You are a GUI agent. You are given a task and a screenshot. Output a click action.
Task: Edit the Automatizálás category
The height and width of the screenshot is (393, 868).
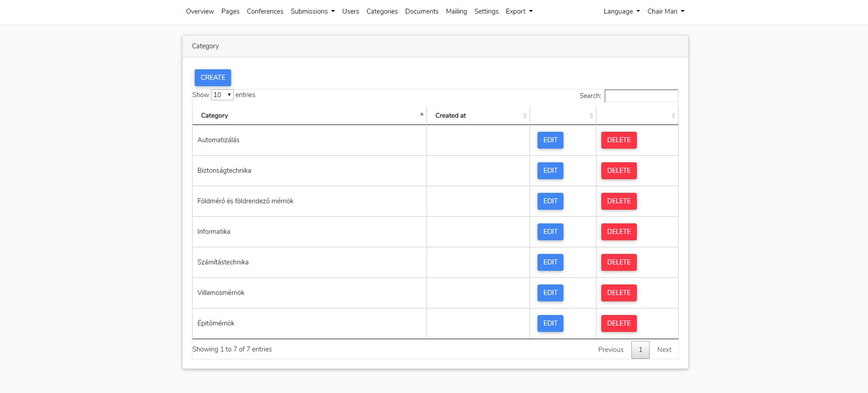(x=550, y=140)
